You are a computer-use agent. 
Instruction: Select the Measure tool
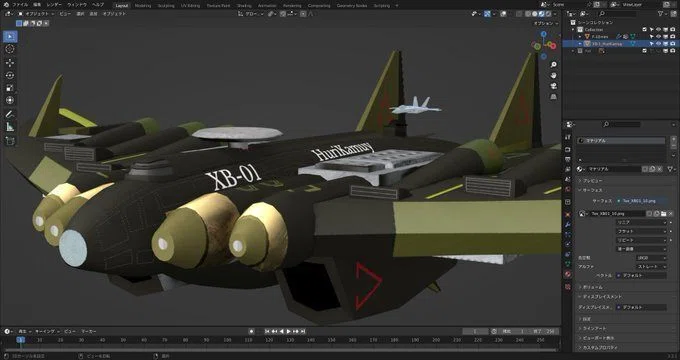click(x=10, y=127)
